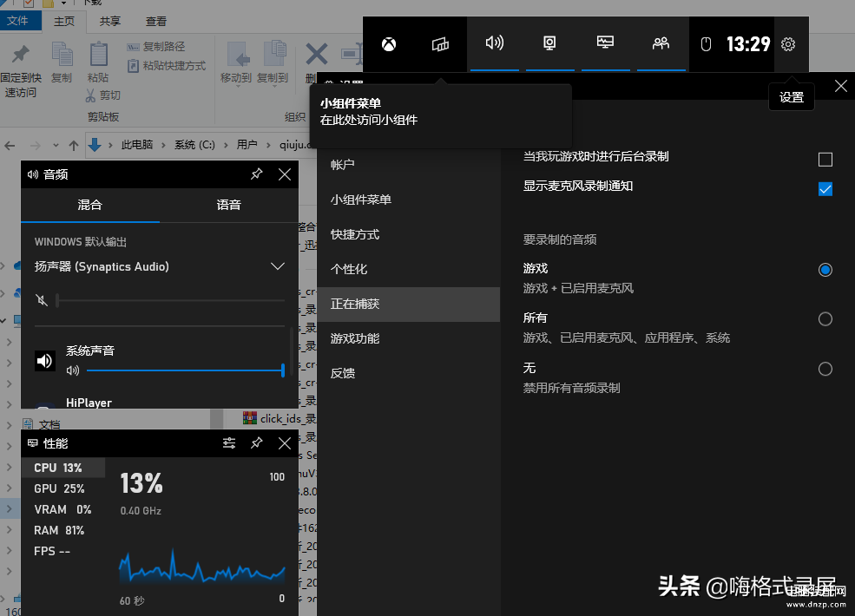Screen dimensions: 855x616
Task: Pin the 性能 performance widget
Action: pos(256,443)
